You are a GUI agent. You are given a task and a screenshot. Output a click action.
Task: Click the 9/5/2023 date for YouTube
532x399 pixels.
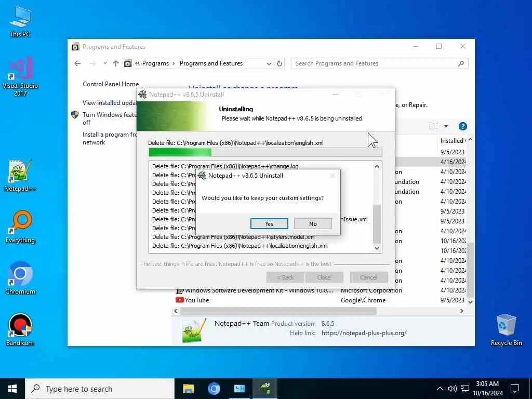point(453,300)
